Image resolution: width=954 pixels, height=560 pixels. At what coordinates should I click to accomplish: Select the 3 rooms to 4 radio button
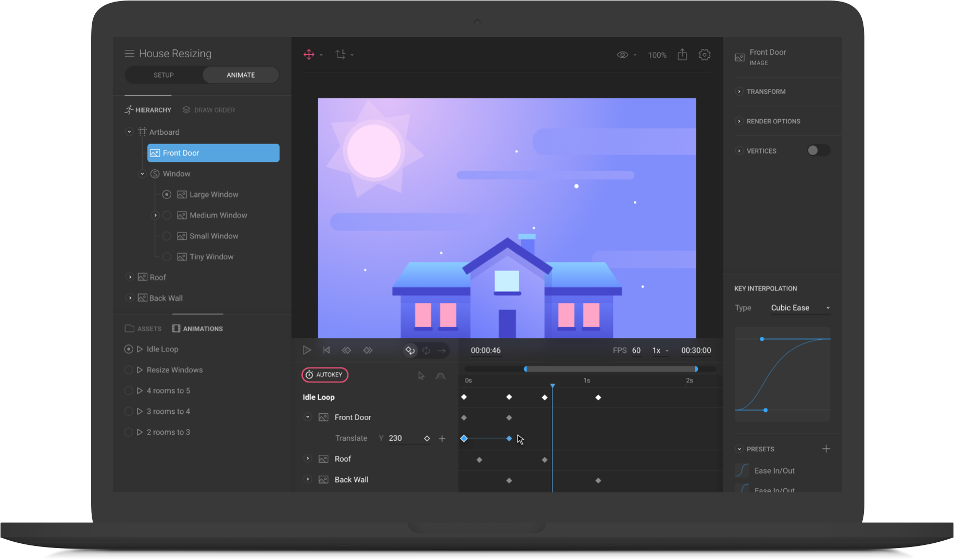coord(129,412)
